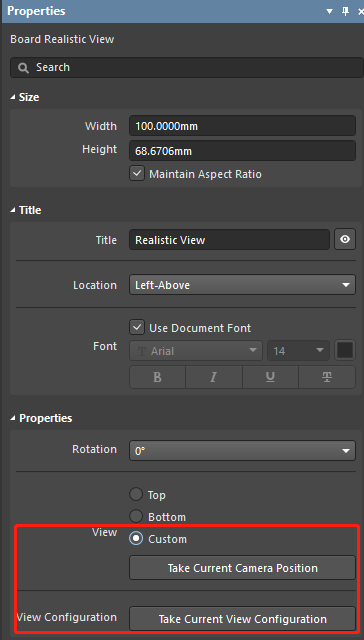
Task: Open the Properties panel options arrow
Action: [330, 11]
